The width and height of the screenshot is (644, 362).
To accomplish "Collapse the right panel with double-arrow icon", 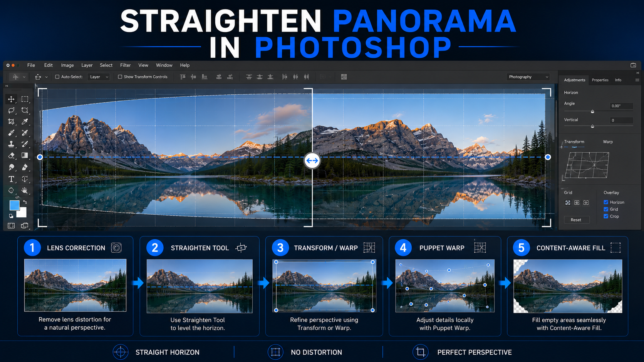I will coord(637,73).
